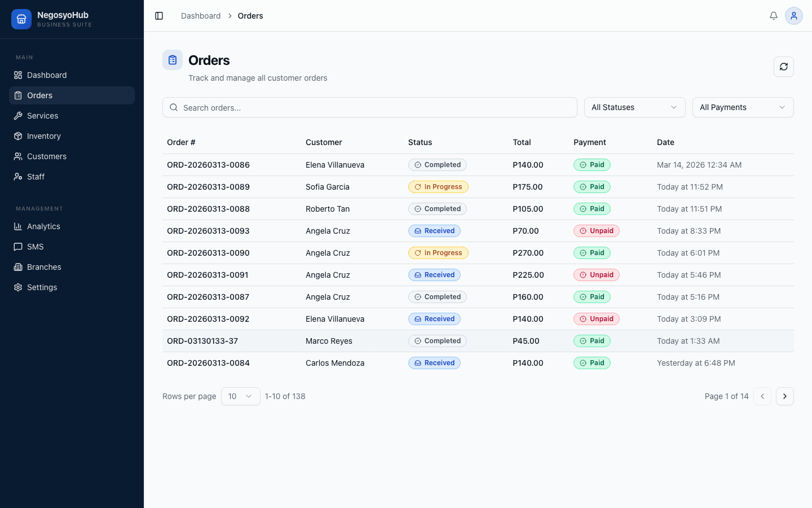The width and height of the screenshot is (812, 508).
Task: Open the user profile avatar menu
Action: click(x=794, y=16)
